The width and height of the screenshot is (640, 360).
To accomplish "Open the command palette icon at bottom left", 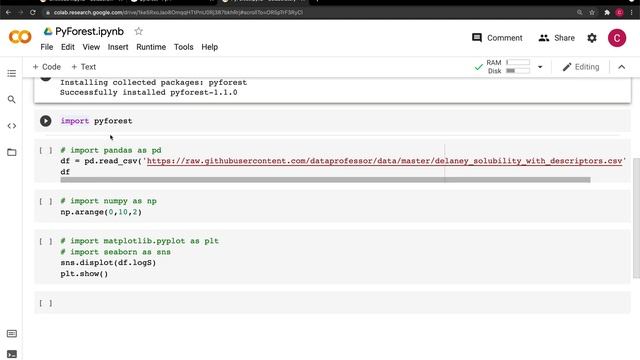I will coord(12,334).
